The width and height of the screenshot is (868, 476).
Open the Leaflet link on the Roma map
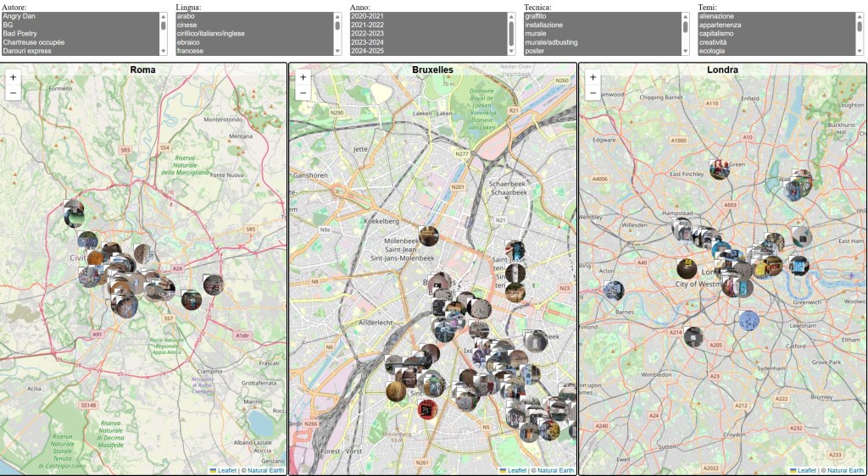click(x=227, y=470)
